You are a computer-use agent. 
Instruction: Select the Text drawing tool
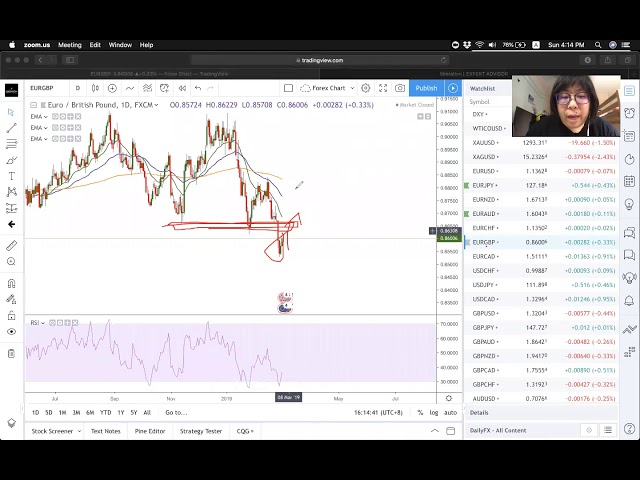[11, 176]
